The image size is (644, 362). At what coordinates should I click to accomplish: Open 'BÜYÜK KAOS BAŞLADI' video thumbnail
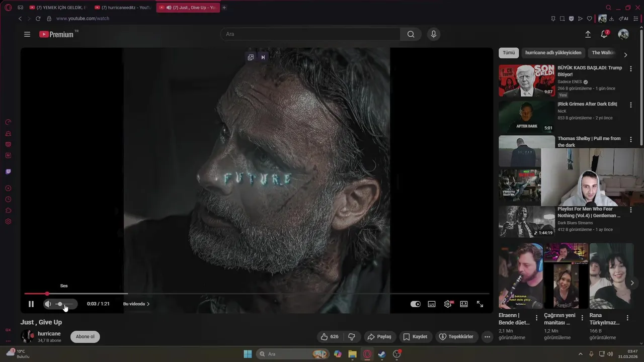527,80
